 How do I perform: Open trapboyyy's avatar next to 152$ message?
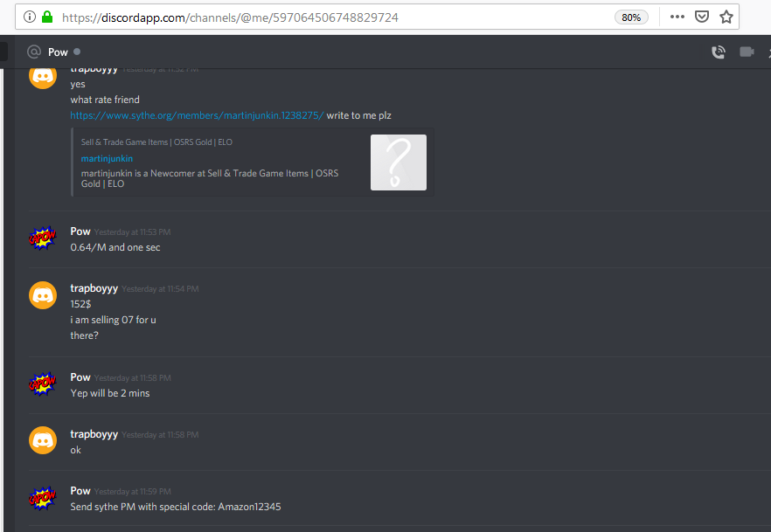(x=43, y=295)
